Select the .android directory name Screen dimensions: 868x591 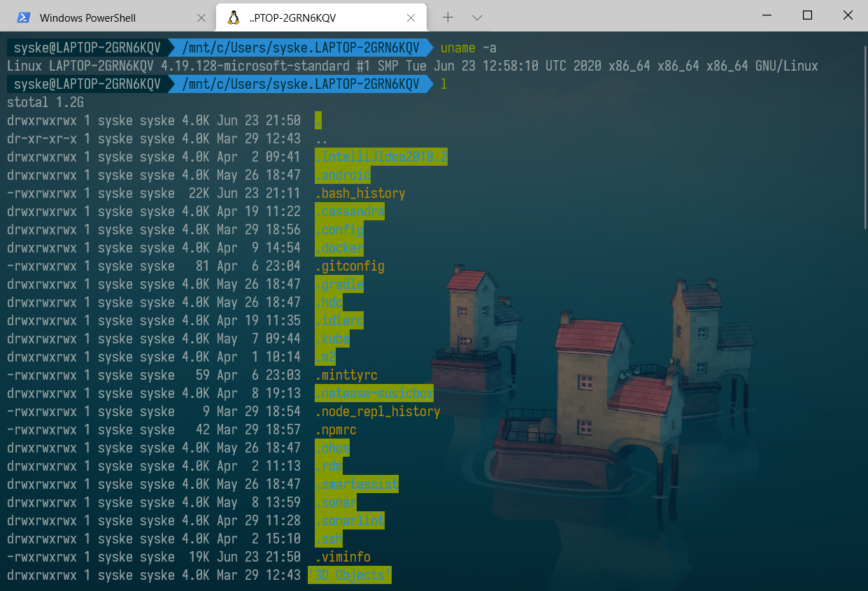click(x=342, y=175)
